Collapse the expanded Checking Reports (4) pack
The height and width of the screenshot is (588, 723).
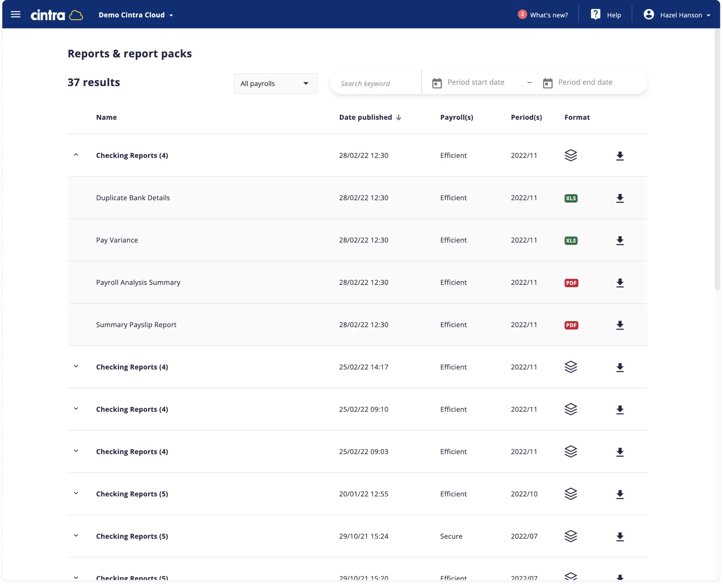(x=76, y=155)
